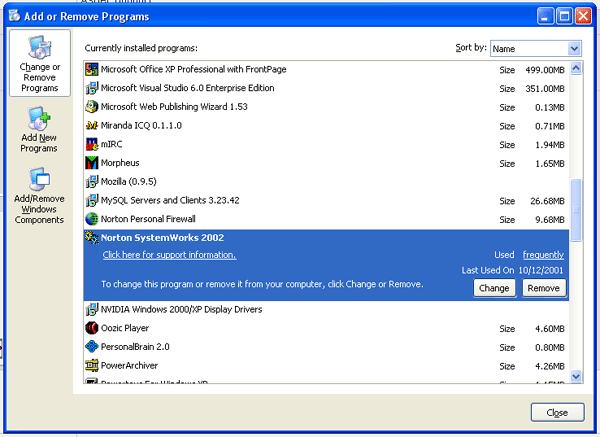This screenshot has height=437, width=600.
Task: Click the Morpheus M icon
Action: 91,163
